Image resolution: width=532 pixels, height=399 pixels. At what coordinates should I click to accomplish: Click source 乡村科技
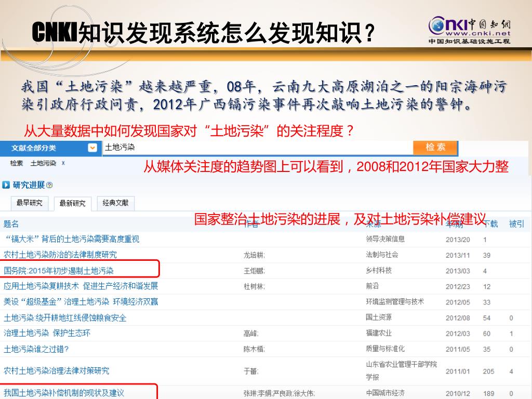pos(379,270)
